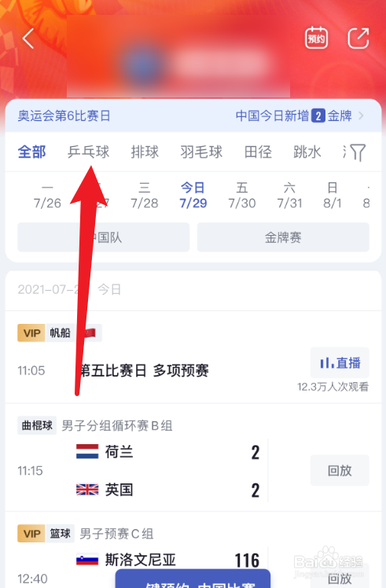Tap the 曲棍球 sport tag

(x=37, y=425)
